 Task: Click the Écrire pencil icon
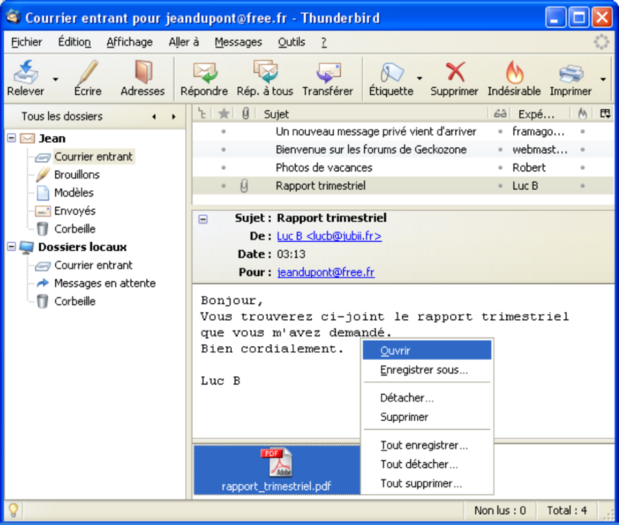point(88,74)
